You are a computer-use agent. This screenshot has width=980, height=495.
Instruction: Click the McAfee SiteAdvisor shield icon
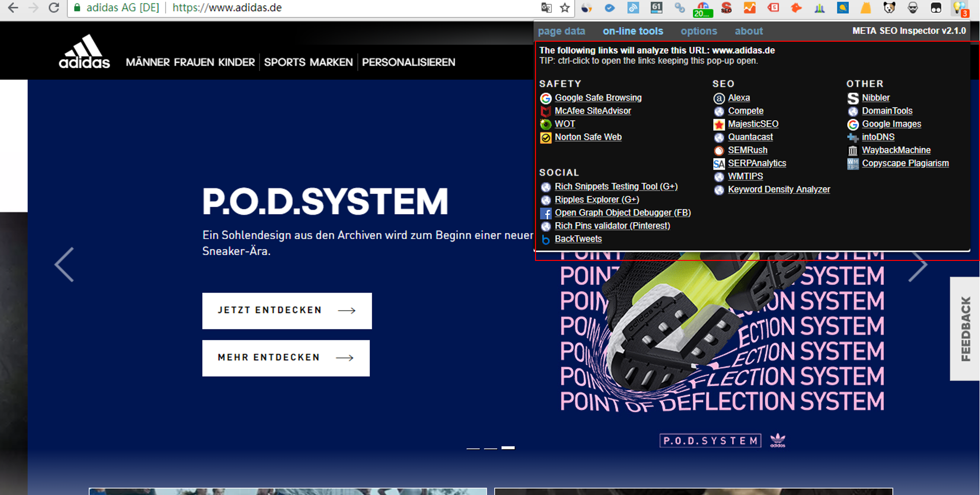click(x=545, y=111)
